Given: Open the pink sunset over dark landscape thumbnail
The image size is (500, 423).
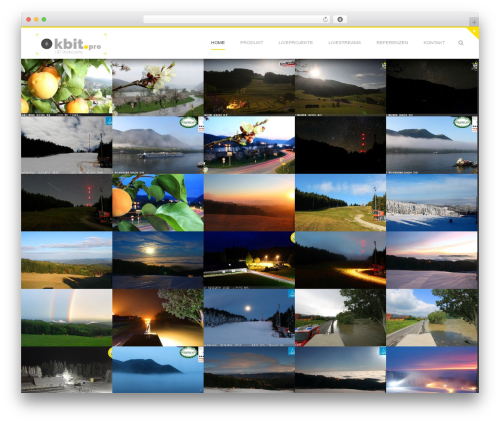Looking at the screenshot, I should [432, 260].
